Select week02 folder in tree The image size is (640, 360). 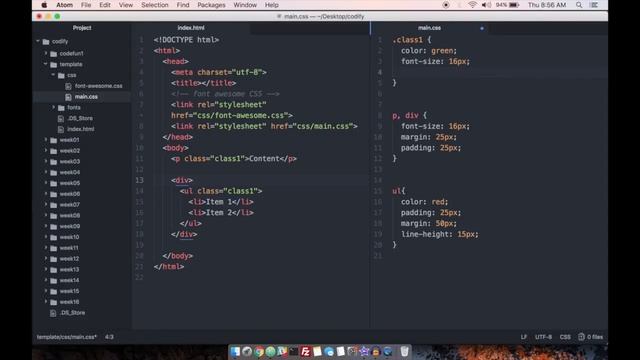69,151
